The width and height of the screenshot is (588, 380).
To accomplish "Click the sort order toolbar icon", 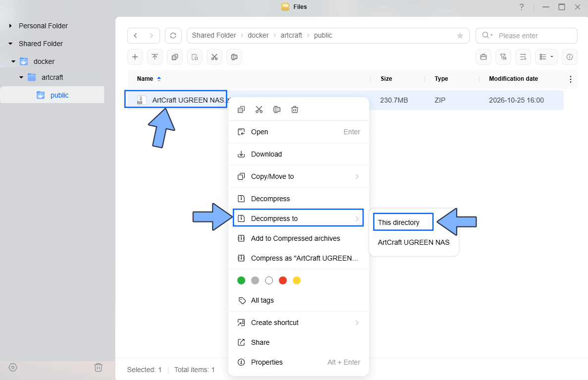I will point(523,57).
